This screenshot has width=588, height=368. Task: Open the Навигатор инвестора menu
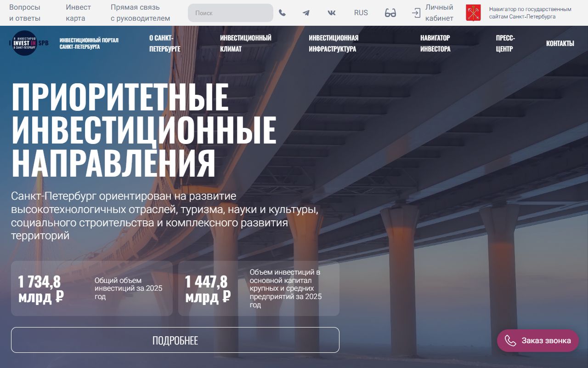tap(435, 43)
